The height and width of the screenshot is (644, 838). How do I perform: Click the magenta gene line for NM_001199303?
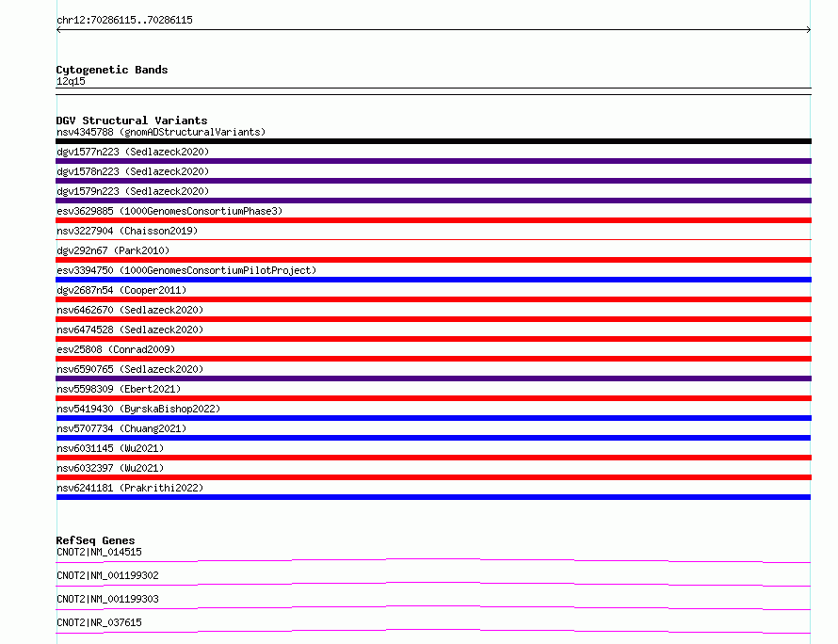coord(433,607)
